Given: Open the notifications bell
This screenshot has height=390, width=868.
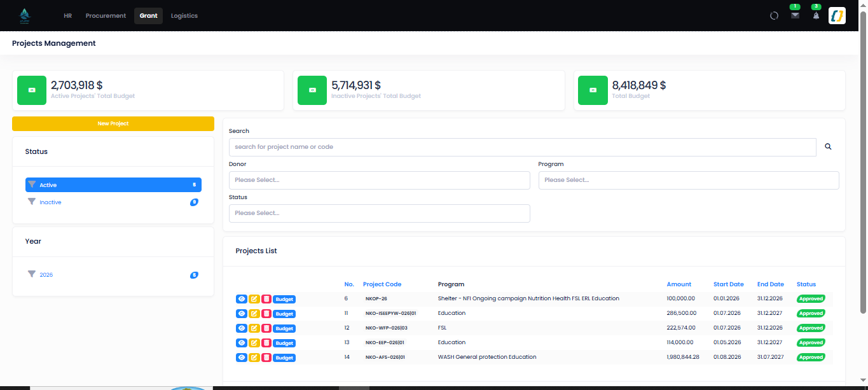Looking at the screenshot, I should tap(816, 16).
